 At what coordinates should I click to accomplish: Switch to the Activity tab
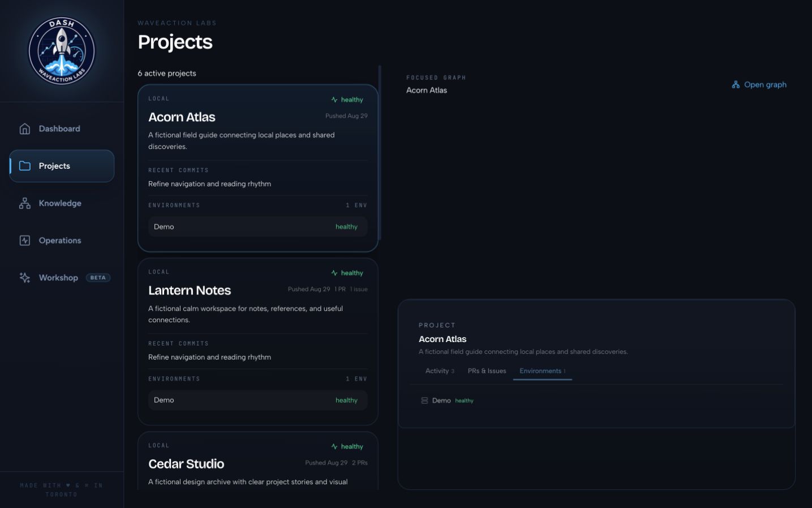click(x=440, y=371)
